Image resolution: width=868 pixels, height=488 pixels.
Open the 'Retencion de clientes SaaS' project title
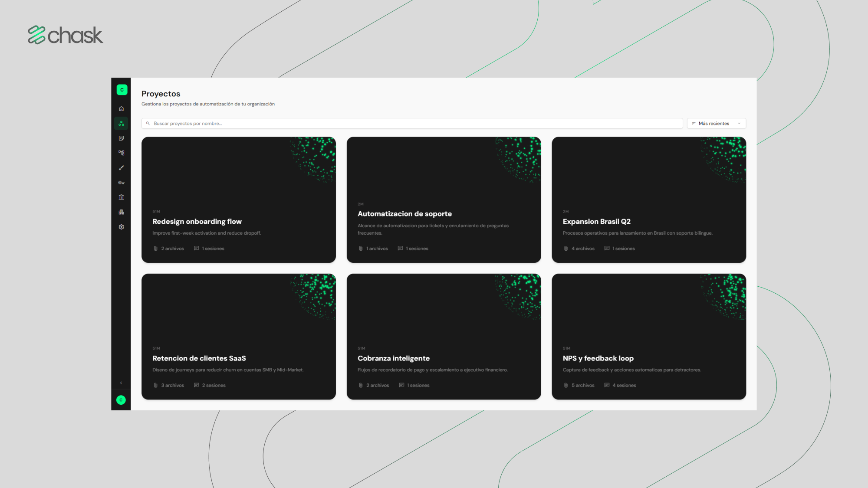[x=199, y=358]
